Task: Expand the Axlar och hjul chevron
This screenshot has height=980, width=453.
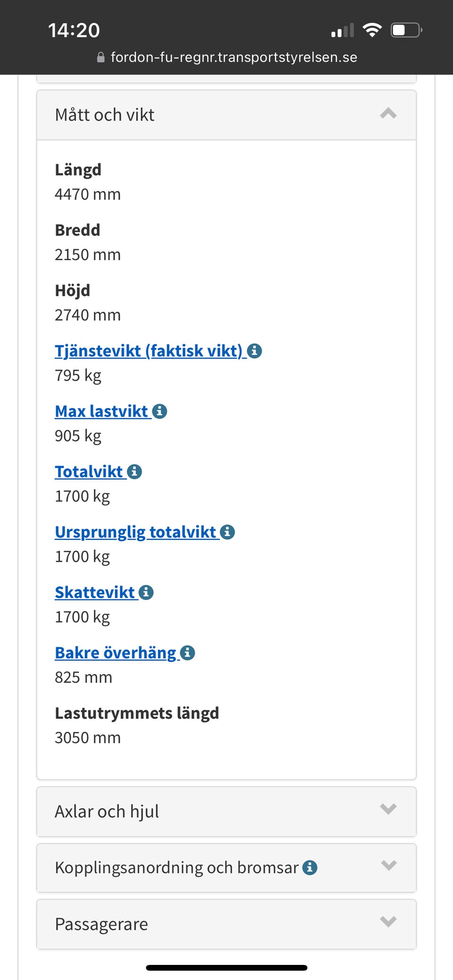Action: pos(388,809)
